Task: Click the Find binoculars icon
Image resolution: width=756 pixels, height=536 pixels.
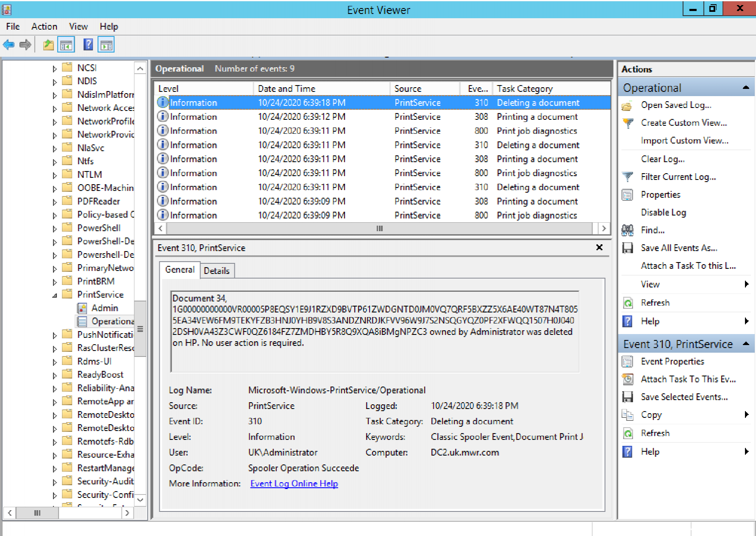Action: click(628, 230)
